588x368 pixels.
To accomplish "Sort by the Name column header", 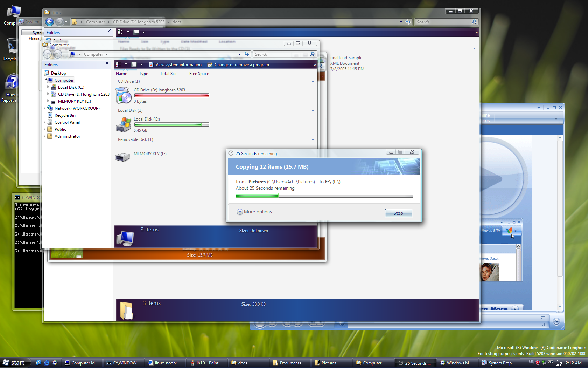I will click(121, 74).
